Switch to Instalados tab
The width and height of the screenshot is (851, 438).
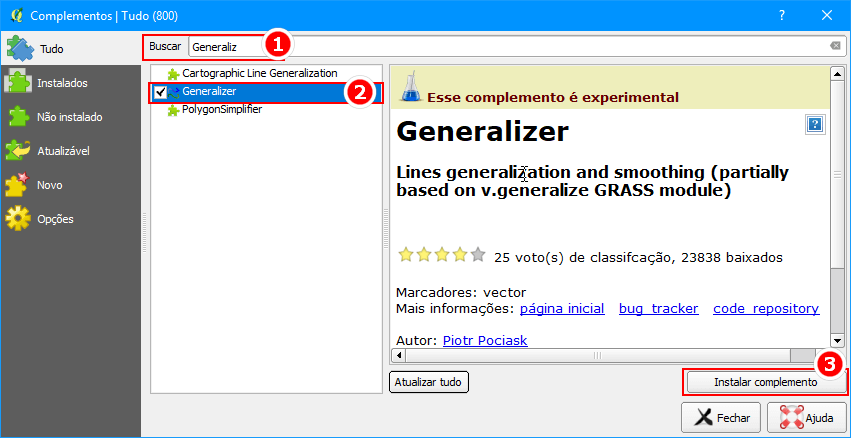click(71, 83)
